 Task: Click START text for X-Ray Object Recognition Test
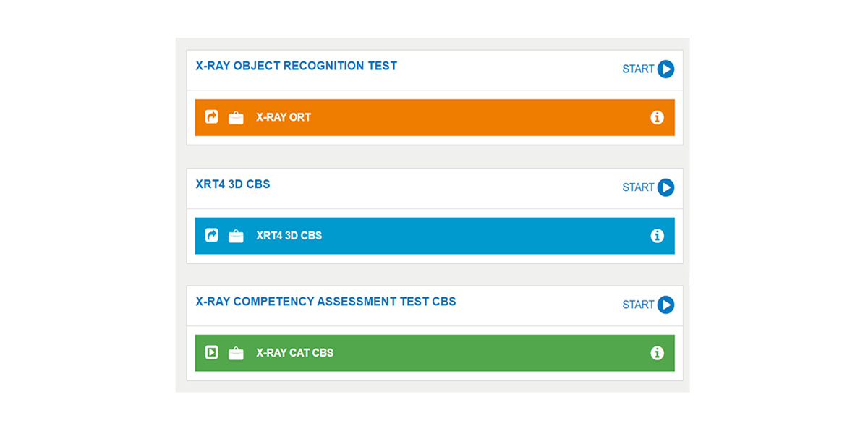pos(638,69)
